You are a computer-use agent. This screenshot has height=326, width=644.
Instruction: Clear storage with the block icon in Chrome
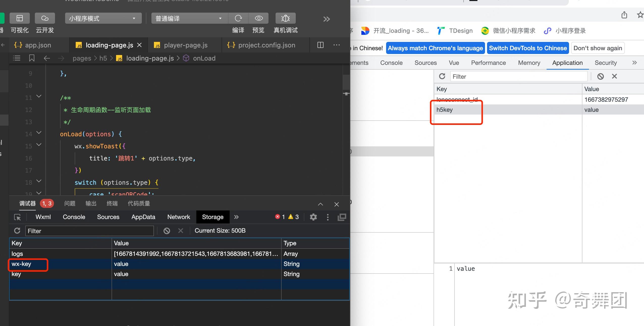[x=600, y=76]
